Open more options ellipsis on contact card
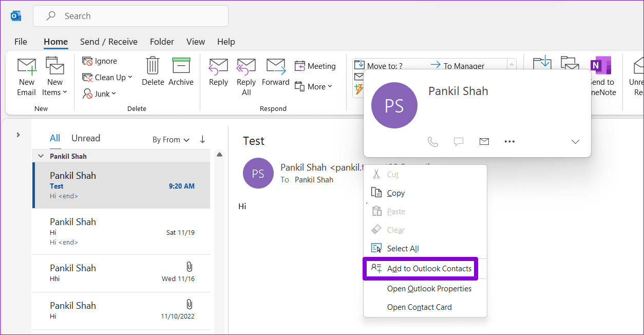 tap(509, 142)
